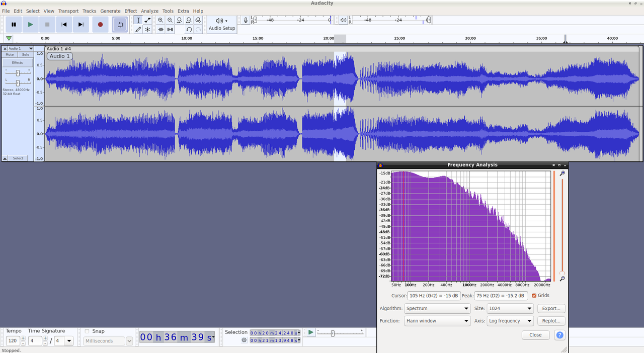This screenshot has height=353, width=644.
Task: Open the Generate menu
Action: pyautogui.click(x=110, y=11)
